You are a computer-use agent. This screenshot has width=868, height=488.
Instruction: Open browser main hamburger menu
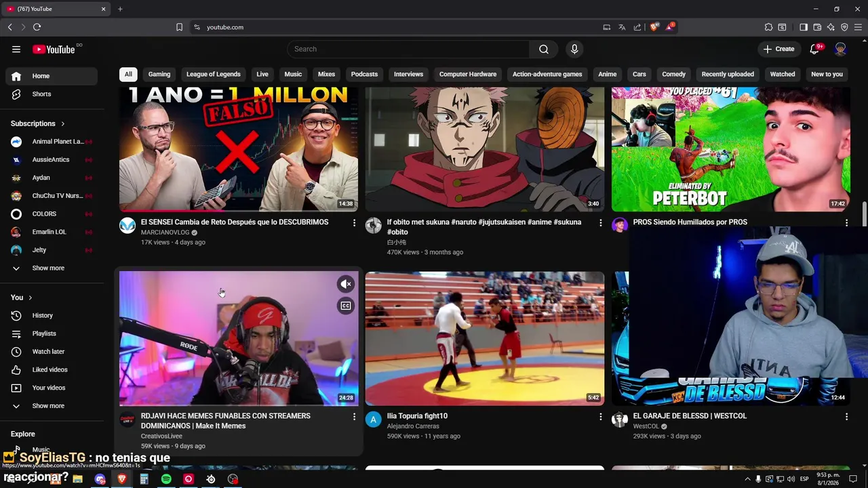click(x=858, y=27)
